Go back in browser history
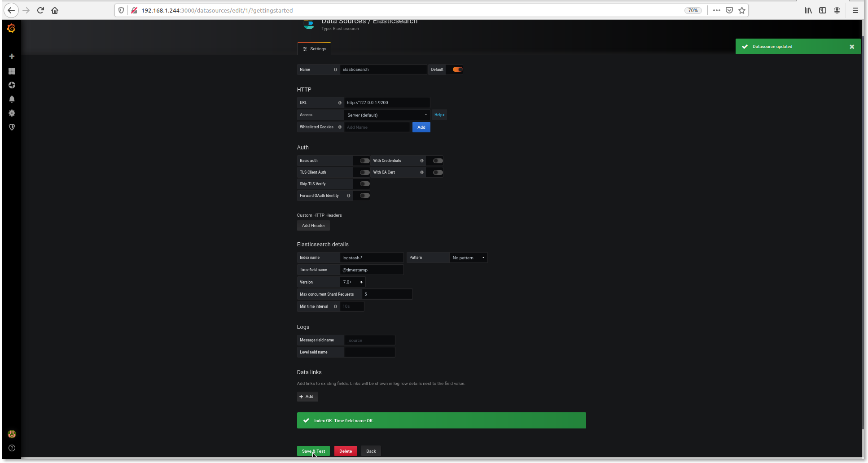 [11, 10]
